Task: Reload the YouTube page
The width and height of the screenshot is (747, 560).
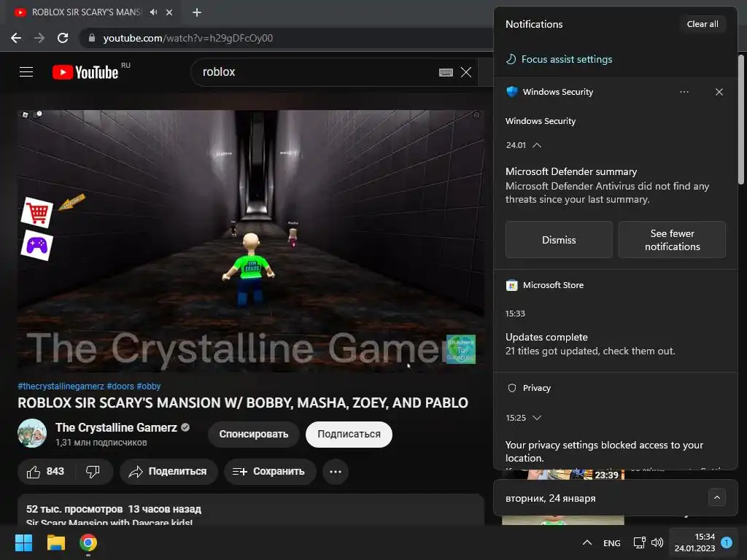Action: pyautogui.click(x=63, y=38)
